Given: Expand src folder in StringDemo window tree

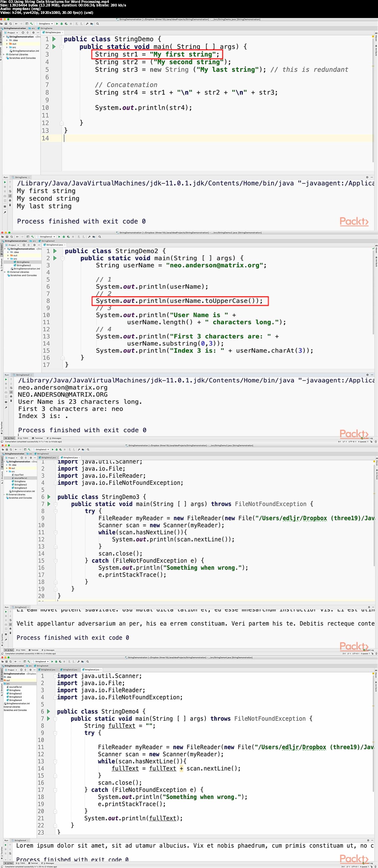Looking at the screenshot, I should 7,48.
